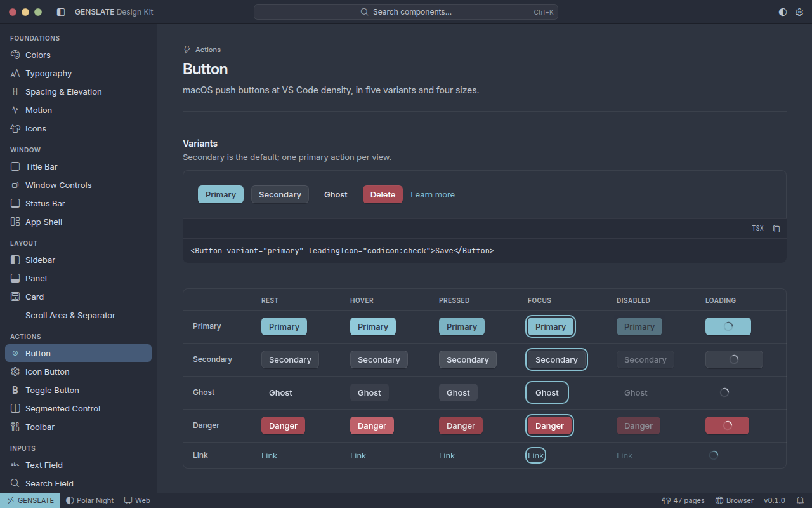Open the Text Field page
This screenshot has height=508, width=812.
[x=78, y=465]
